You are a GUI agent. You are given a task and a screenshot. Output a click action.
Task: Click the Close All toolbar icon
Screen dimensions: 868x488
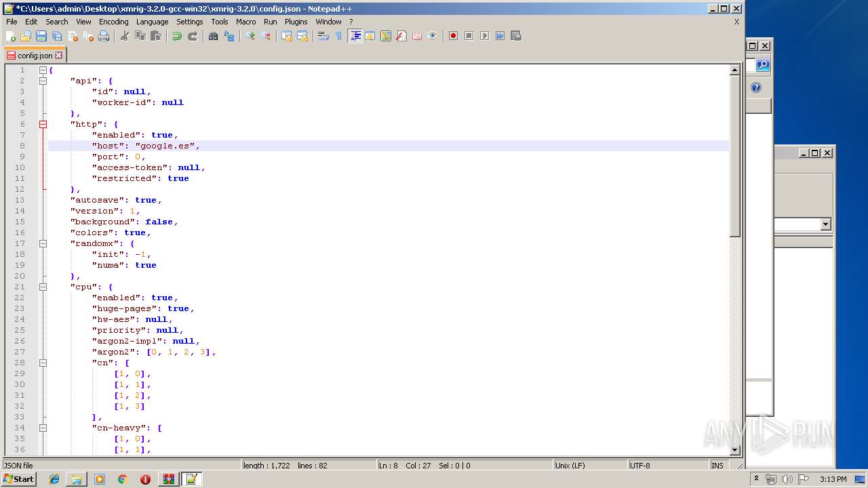pos(88,36)
